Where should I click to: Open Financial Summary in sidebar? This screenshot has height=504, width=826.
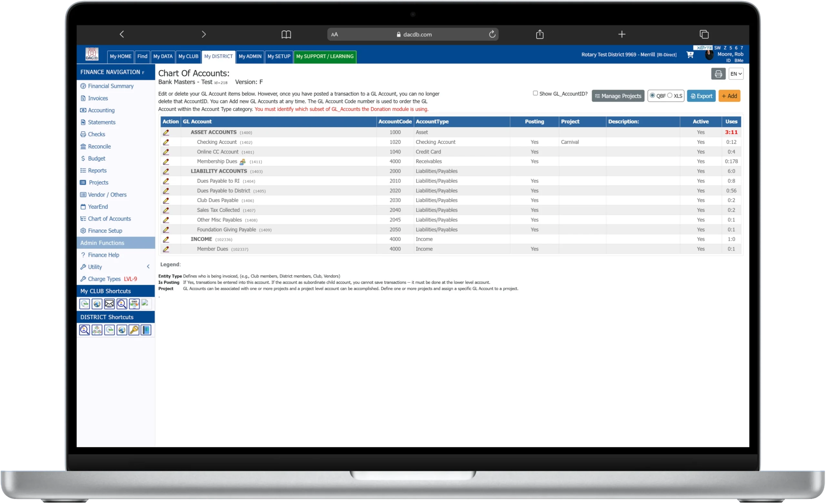[x=111, y=86]
